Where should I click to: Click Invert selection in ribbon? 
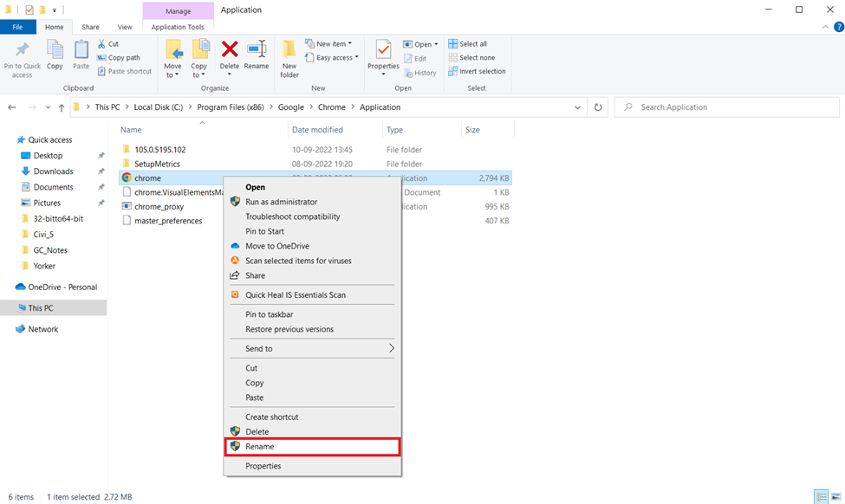click(x=477, y=72)
